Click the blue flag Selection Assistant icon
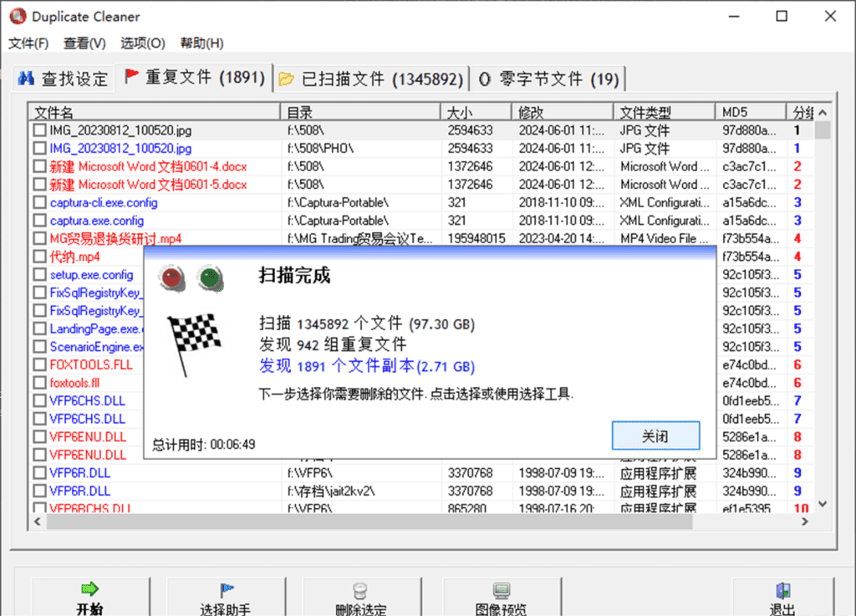Viewport: 856px width, 616px height. (227, 590)
